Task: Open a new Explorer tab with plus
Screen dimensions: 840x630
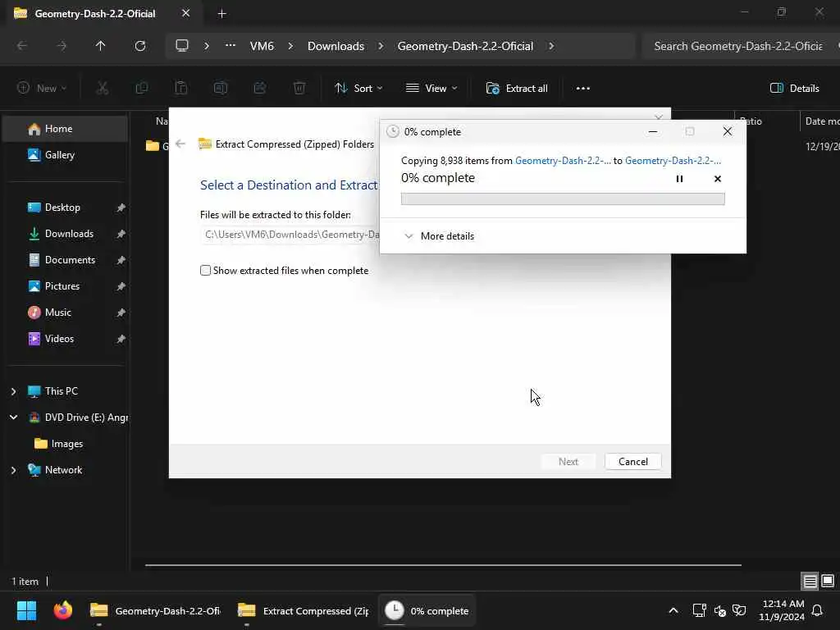Action: click(221, 14)
